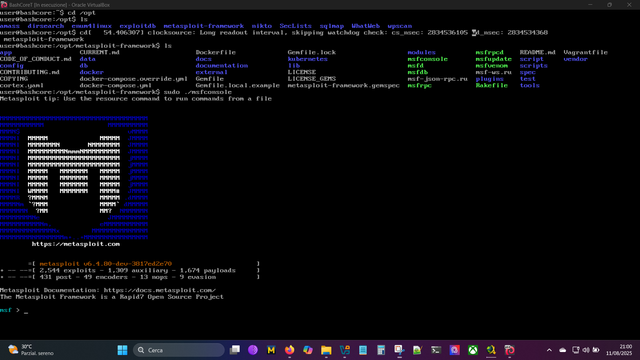Click the msf prompt cursor line
This screenshot has width=640, height=360.
point(14,310)
